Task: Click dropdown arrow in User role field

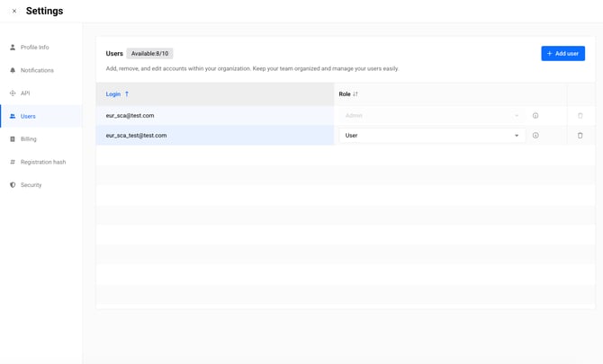Action: pyautogui.click(x=517, y=136)
